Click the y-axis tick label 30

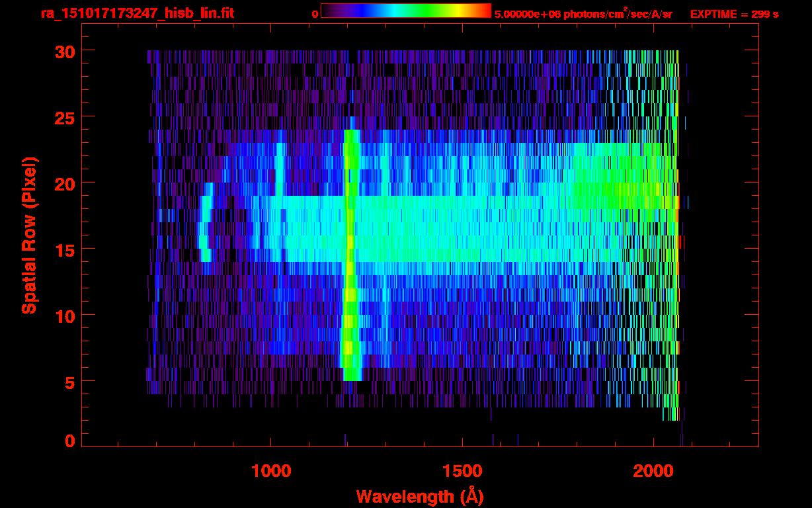click(64, 51)
